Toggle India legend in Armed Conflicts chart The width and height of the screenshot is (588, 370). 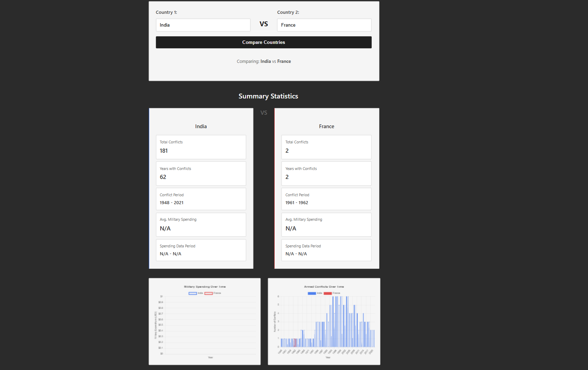(x=315, y=293)
